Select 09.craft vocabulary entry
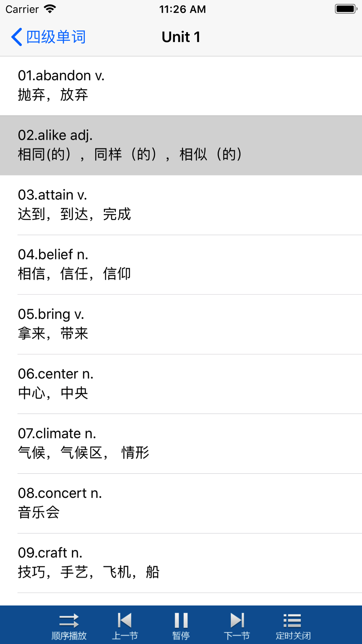Image resolution: width=362 pixels, height=644 pixels. [181, 563]
